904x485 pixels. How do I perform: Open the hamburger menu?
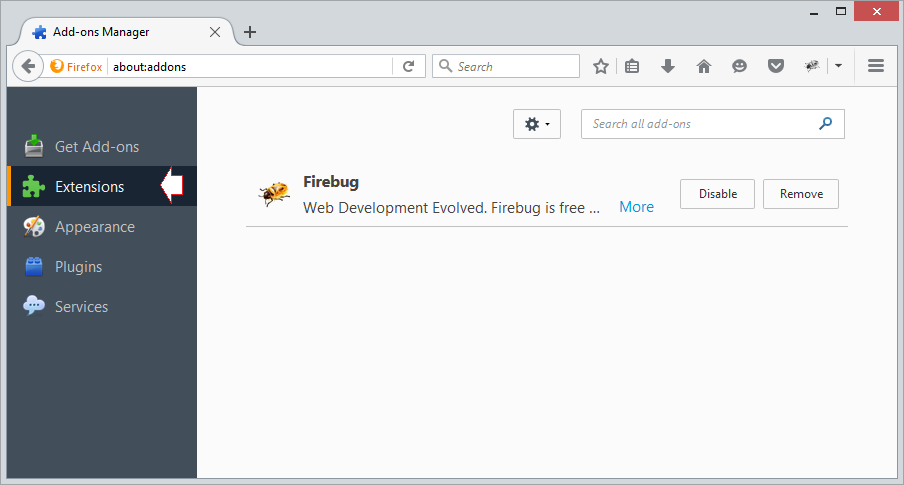(876, 66)
